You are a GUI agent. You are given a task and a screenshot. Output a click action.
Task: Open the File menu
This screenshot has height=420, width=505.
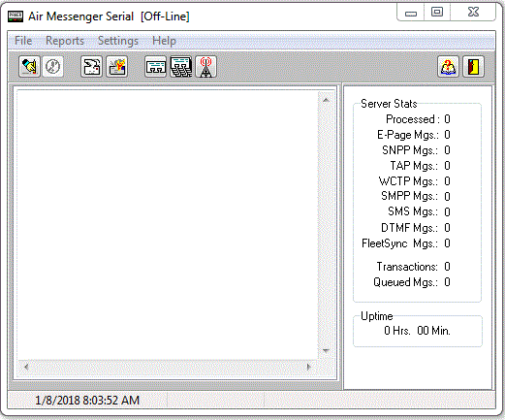click(x=23, y=41)
